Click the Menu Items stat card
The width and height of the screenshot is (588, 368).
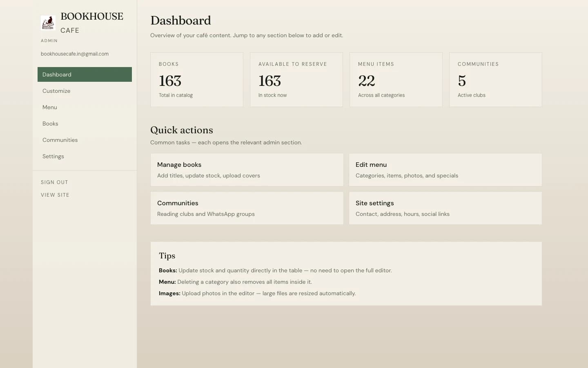click(396, 80)
